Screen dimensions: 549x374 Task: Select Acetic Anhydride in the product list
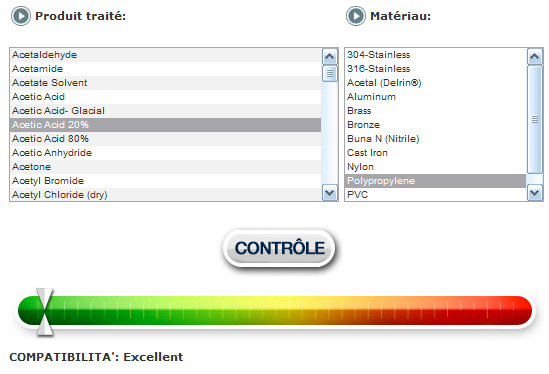[166, 153]
